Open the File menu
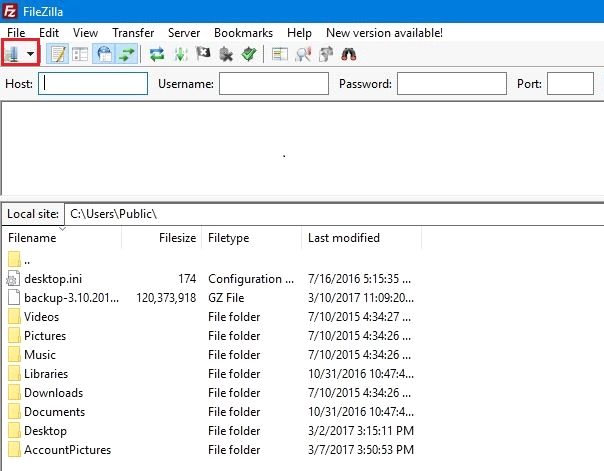Viewport: 604px width, 471px height. 16,33
